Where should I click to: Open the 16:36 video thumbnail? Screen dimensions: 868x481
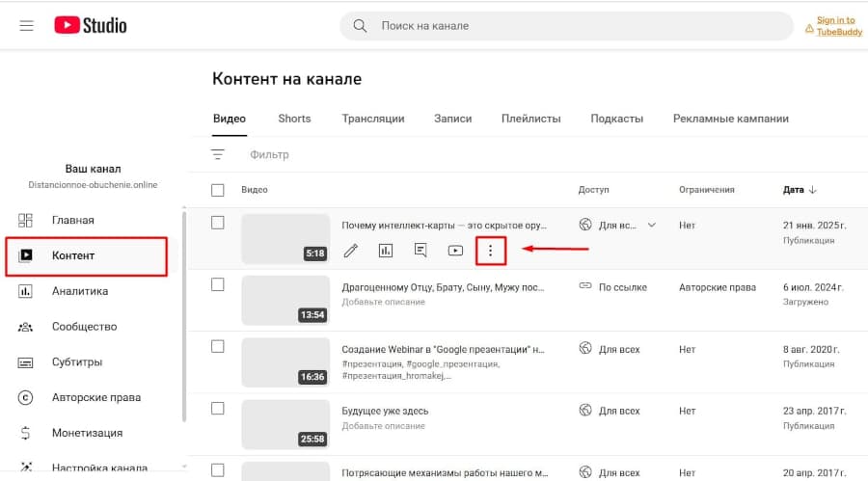(285, 362)
